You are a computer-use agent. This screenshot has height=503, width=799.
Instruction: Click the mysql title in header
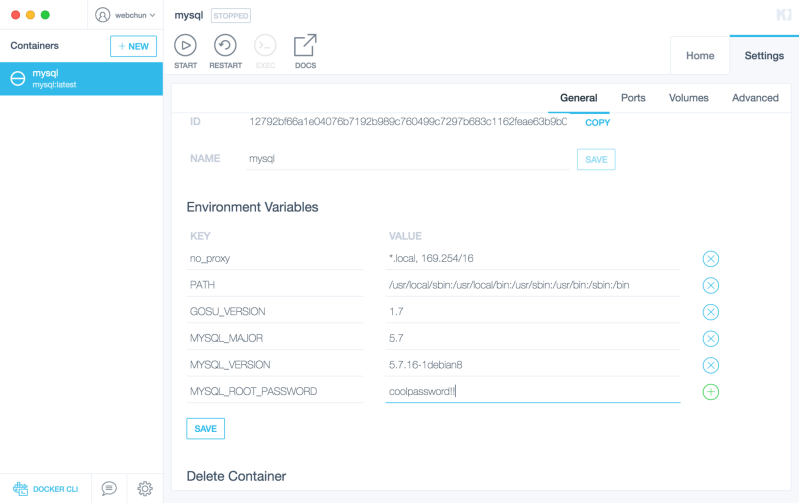[x=189, y=16]
